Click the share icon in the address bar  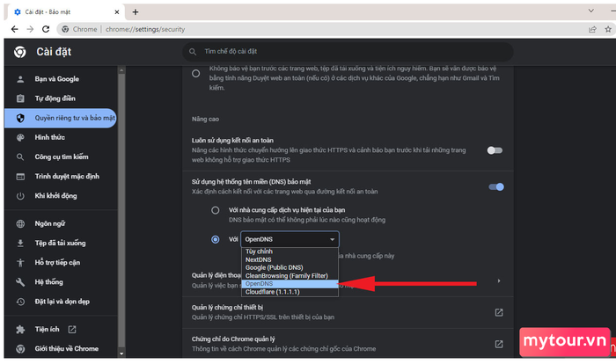coord(592,29)
